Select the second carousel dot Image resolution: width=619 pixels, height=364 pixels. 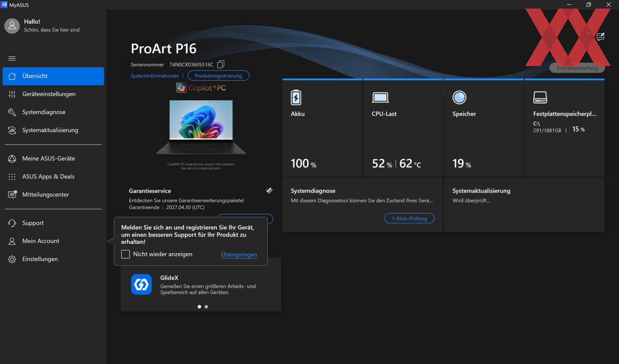tap(206, 307)
